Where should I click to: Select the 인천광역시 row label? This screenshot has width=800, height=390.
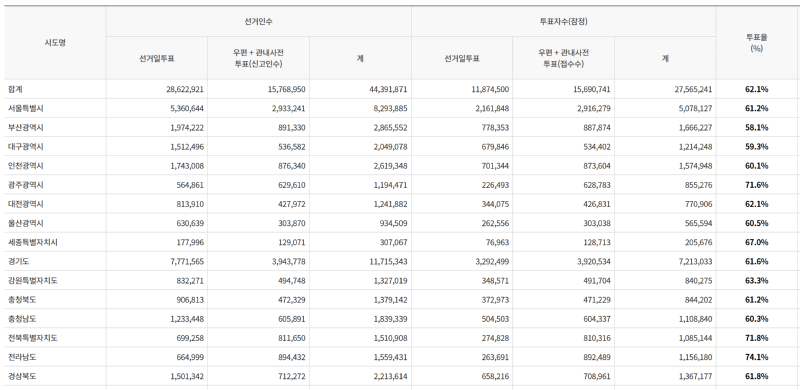tap(26, 166)
